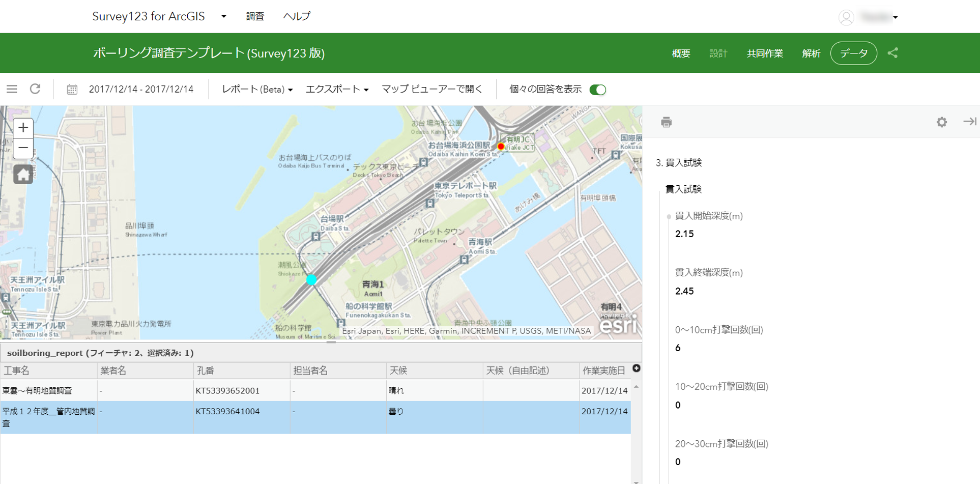Open the ヘルプ menu
The height and width of the screenshot is (484, 980).
(297, 16)
